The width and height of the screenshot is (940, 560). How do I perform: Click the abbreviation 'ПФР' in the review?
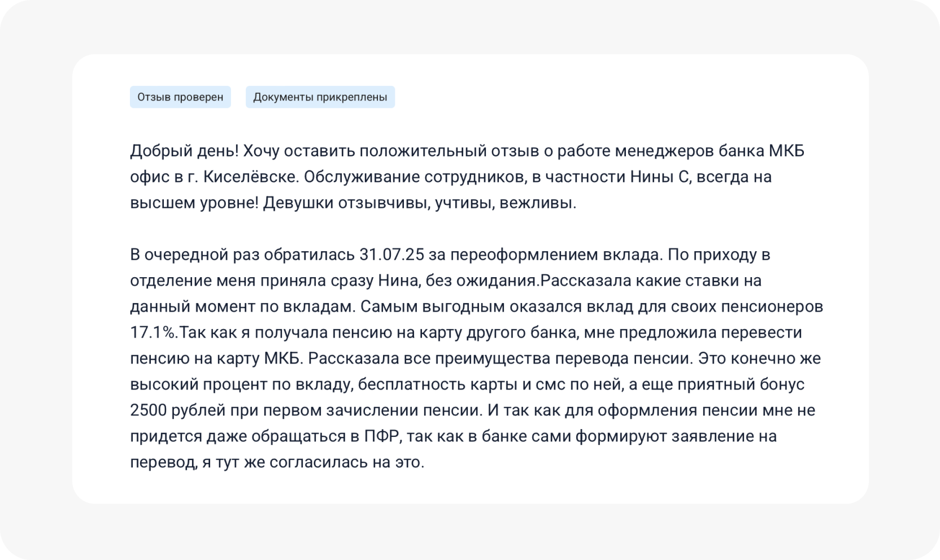pyautogui.click(x=383, y=436)
